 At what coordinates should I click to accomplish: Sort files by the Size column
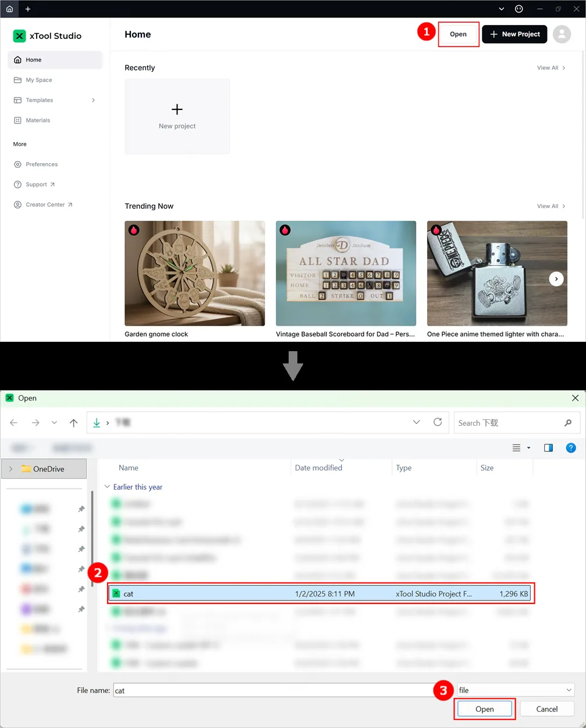pyautogui.click(x=487, y=468)
